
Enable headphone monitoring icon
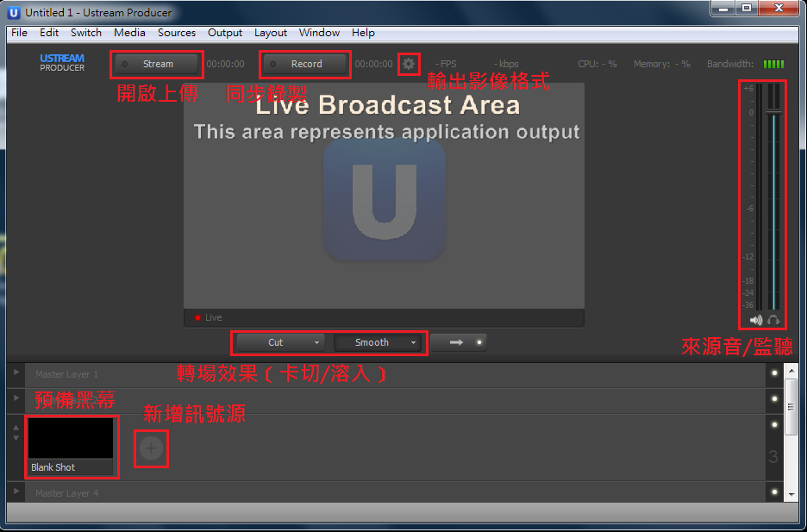pos(773,320)
